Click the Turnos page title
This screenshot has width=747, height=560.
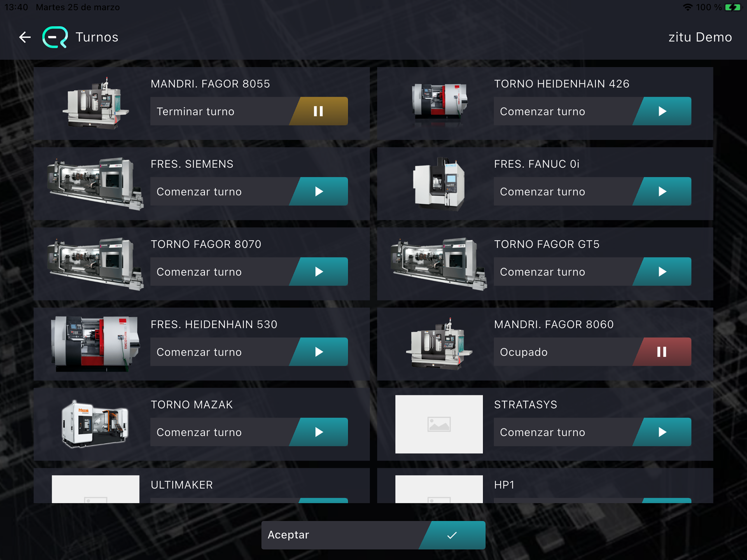[x=97, y=37]
